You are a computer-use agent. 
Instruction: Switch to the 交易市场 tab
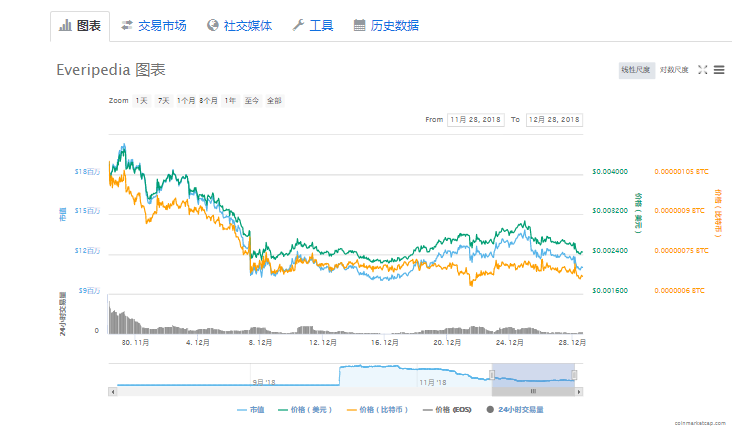pos(153,26)
